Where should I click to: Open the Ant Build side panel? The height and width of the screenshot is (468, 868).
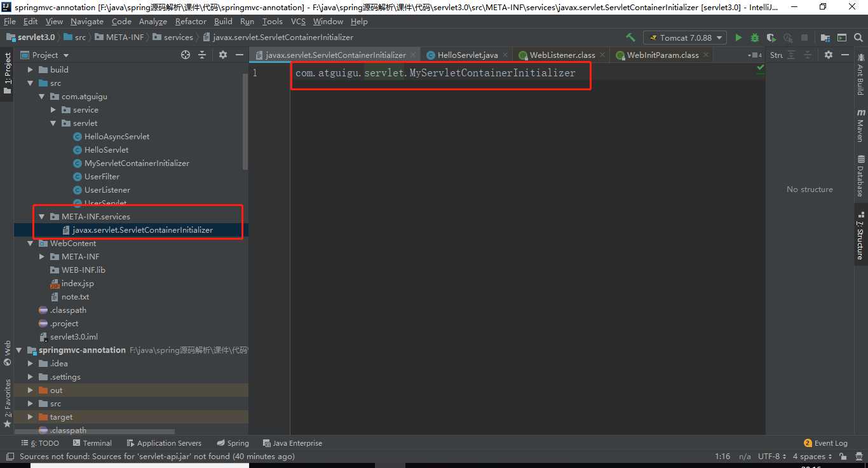click(x=861, y=75)
